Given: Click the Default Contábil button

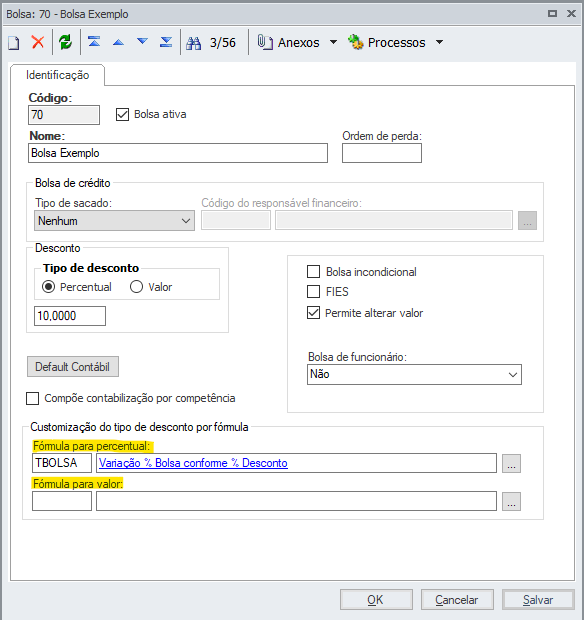Looking at the screenshot, I should [73, 367].
